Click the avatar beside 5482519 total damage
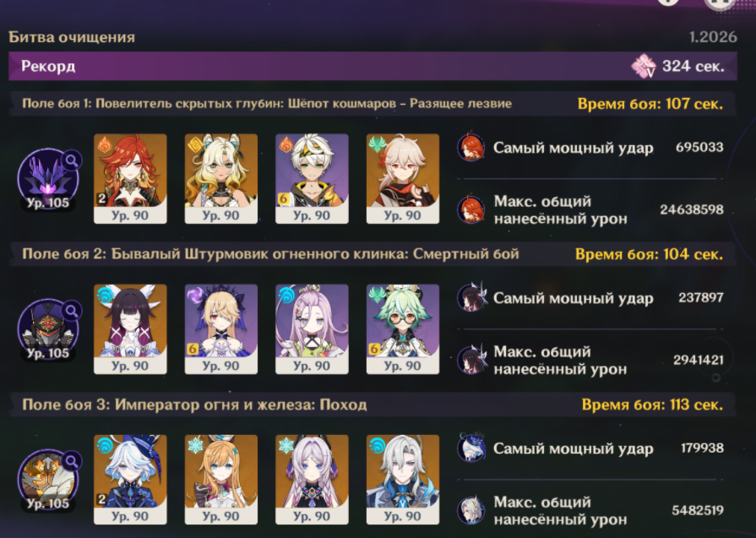Viewport: 756px width, 538px height. (471, 510)
